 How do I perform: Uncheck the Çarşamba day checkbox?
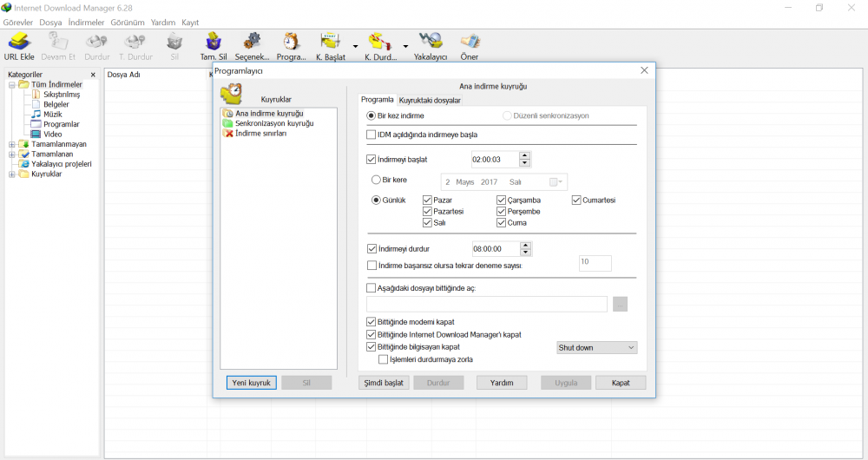501,200
